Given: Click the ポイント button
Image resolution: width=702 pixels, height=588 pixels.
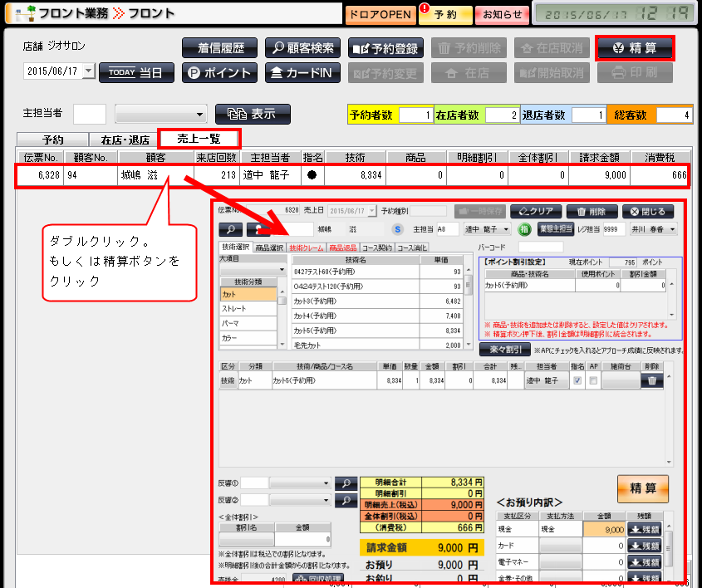Looking at the screenshot, I should point(219,73).
